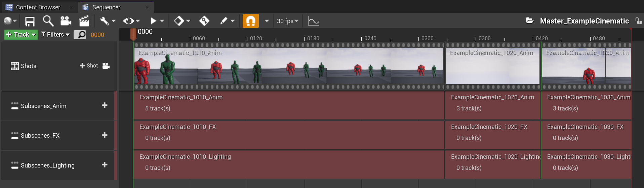Viewport: 644px width, 188px height.
Task: Click the playhead marker at frame 0000
Action: pyautogui.click(x=133, y=34)
